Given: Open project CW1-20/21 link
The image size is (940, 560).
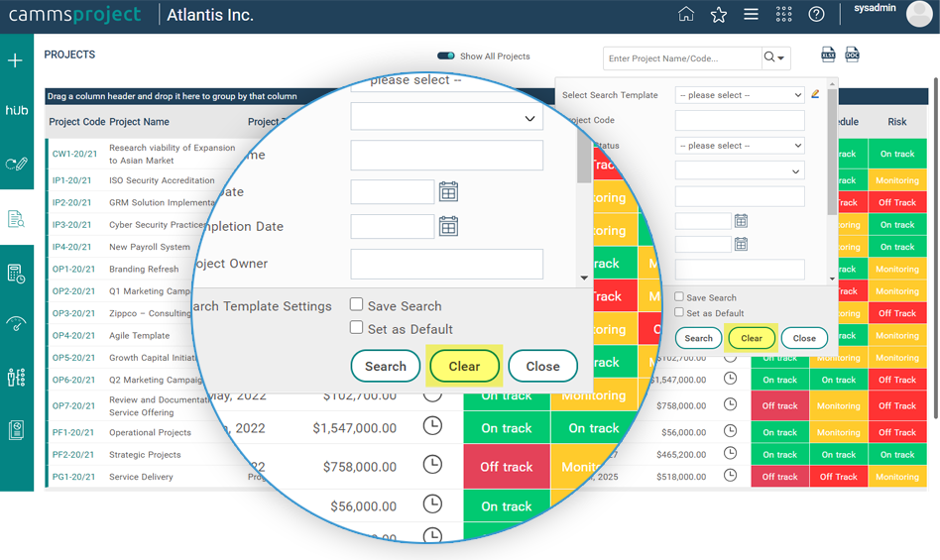Looking at the screenshot, I should [x=74, y=154].
